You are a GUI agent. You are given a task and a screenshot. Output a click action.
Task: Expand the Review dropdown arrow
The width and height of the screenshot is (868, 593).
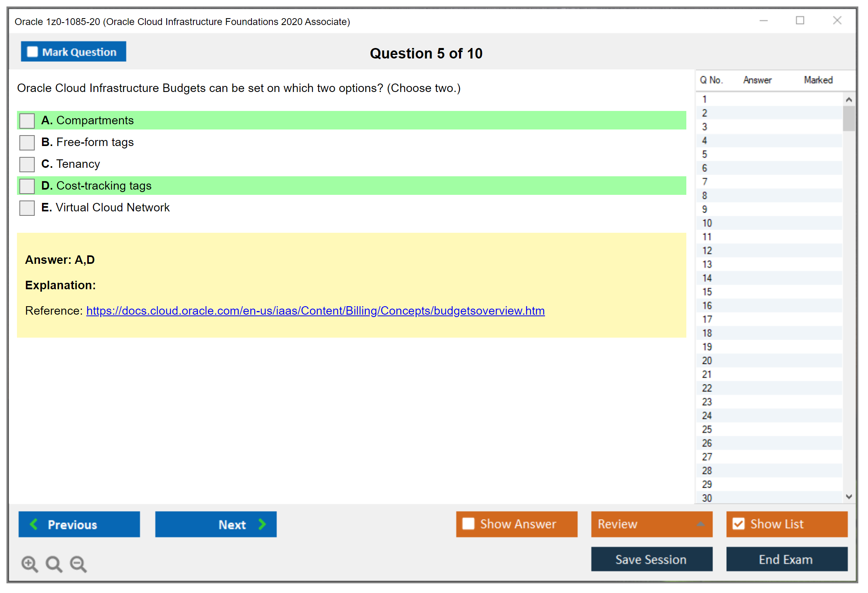point(700,524)
